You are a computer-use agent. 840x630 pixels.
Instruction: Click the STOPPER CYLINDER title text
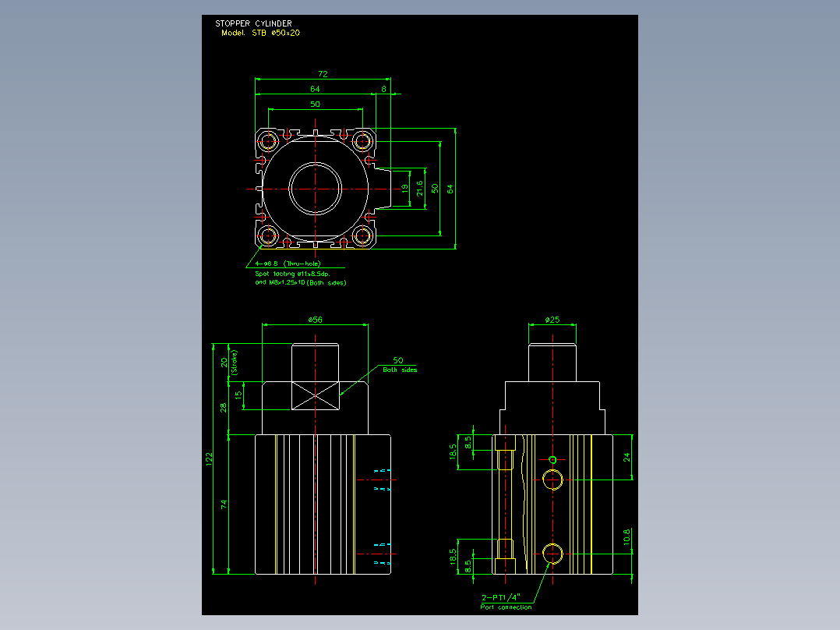tap(253, 23)
